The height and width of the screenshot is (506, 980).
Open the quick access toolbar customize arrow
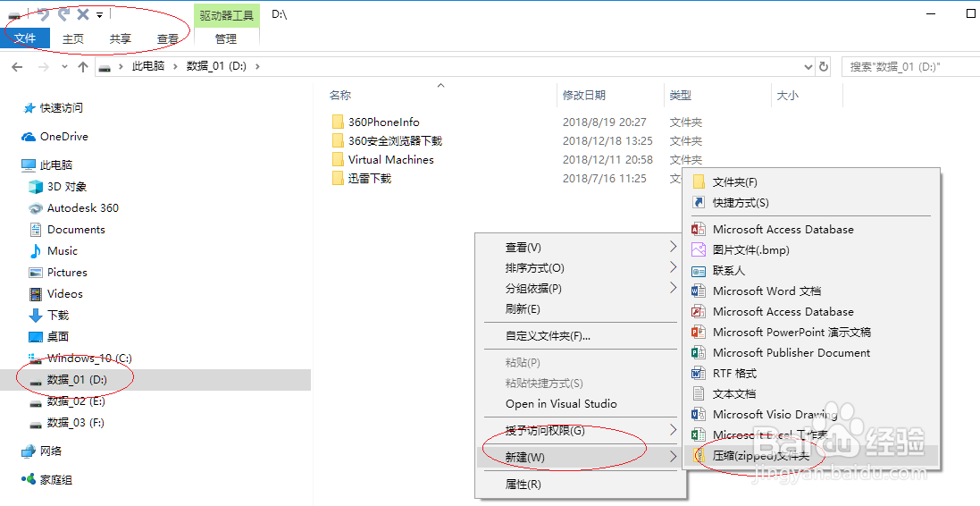99,14
